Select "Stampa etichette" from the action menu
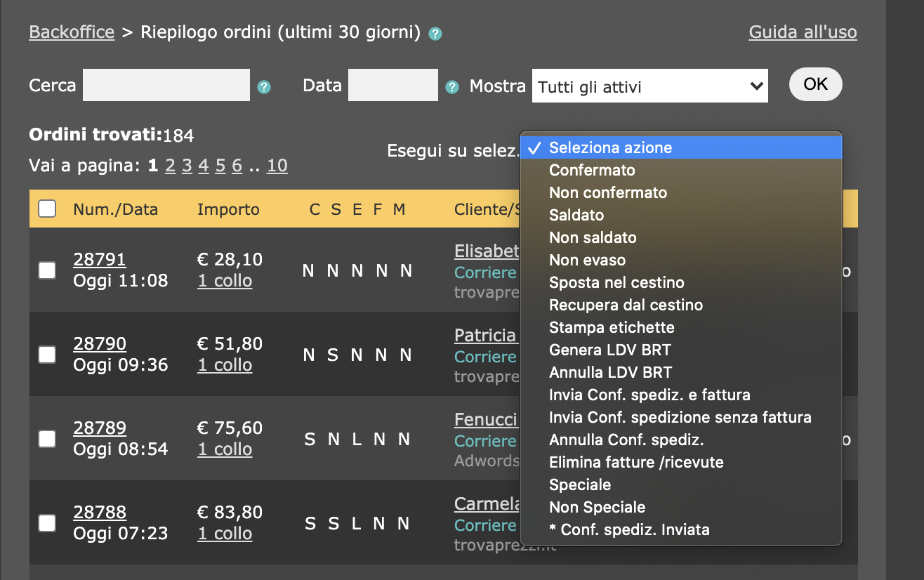 pyautogui.click(x=611, y=327)
